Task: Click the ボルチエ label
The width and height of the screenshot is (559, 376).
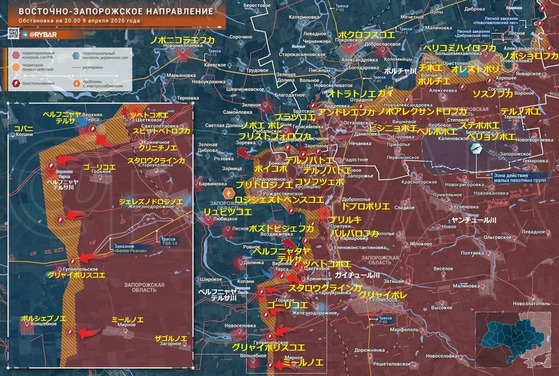Action: [434, 81]
